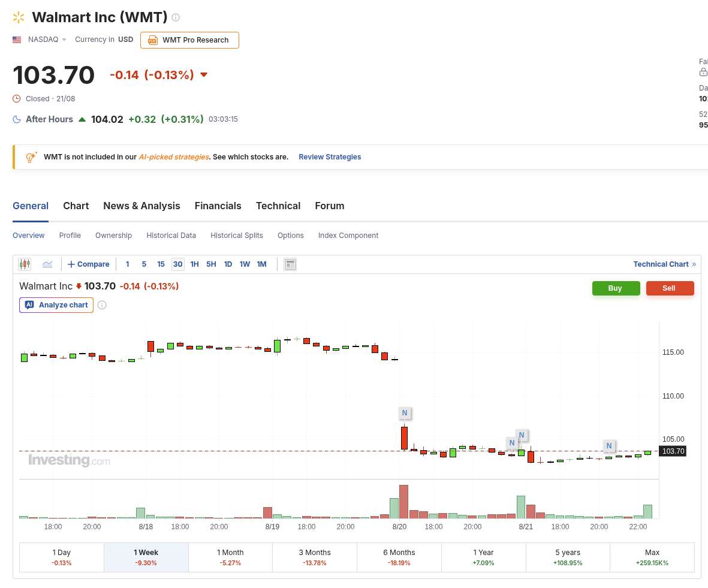Click the lightbulb AI strategies icon
The height and width of the screenshot is (588, 708).
click(31, 157)
